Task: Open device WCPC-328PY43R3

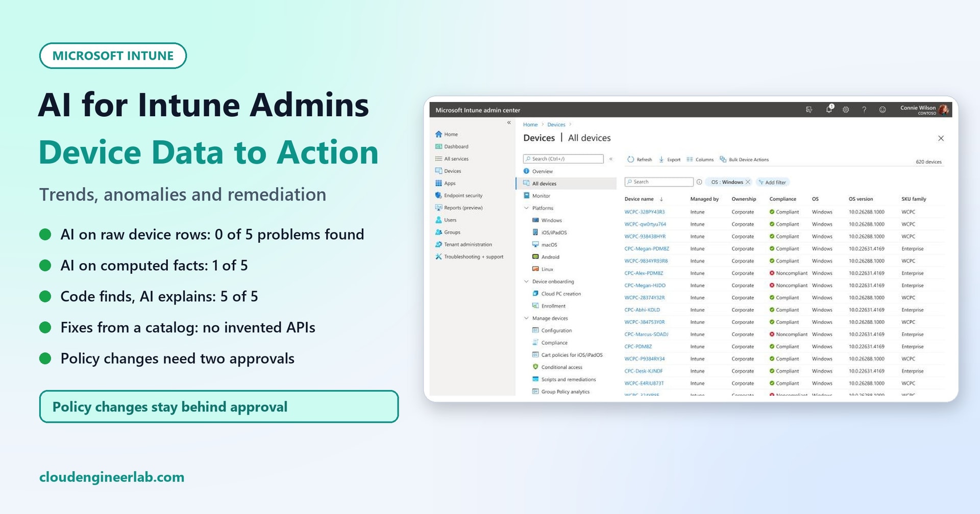Action: (x=645, y=212)
